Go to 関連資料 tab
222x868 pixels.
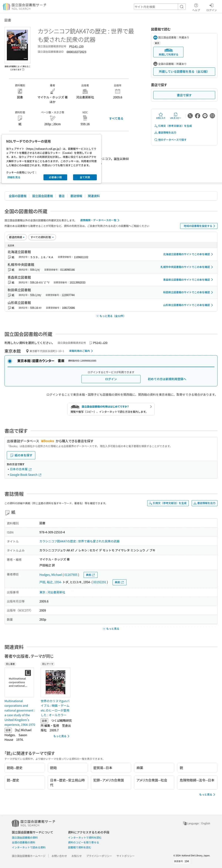[x=94, y=196]
